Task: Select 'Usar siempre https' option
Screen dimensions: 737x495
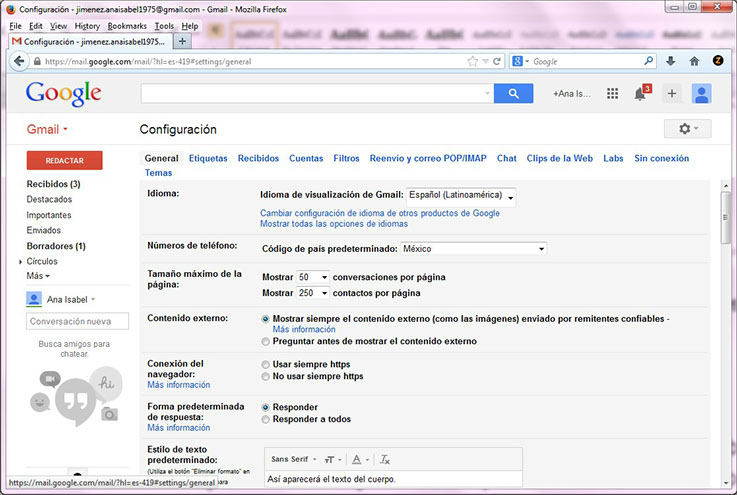Action: [x=266, y=365]
